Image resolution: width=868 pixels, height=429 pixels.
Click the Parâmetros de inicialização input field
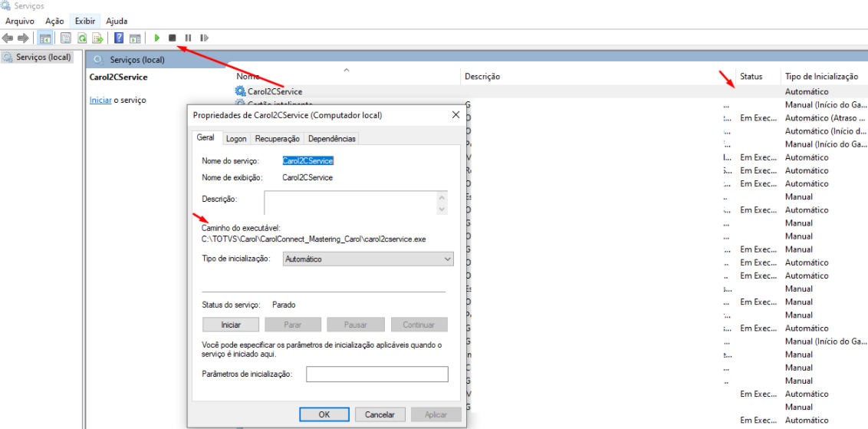pyautogui.click(x=376, y=374)
